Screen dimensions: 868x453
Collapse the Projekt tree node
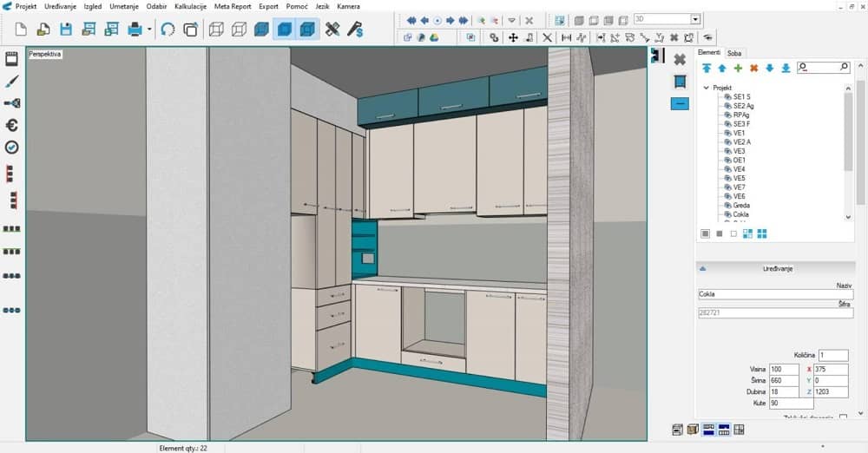706,88
